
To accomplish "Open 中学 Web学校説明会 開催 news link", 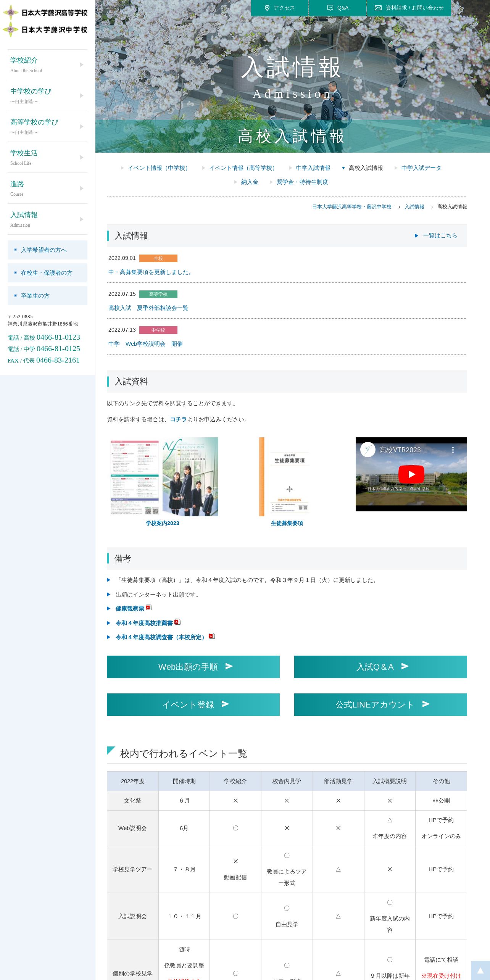I will (145, 344).
